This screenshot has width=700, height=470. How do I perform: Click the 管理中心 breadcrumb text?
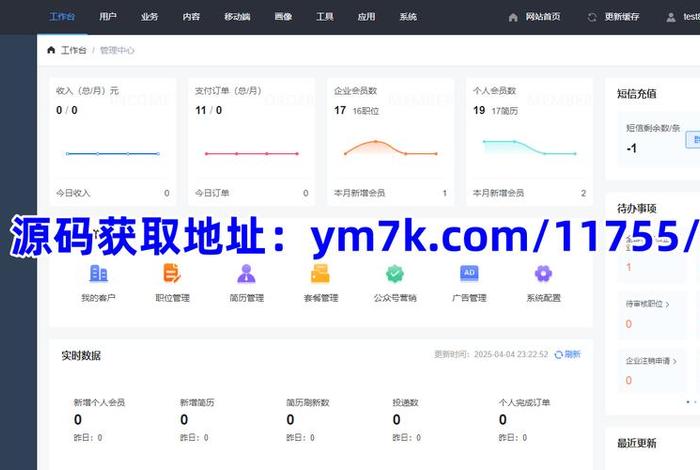(117, 50)
